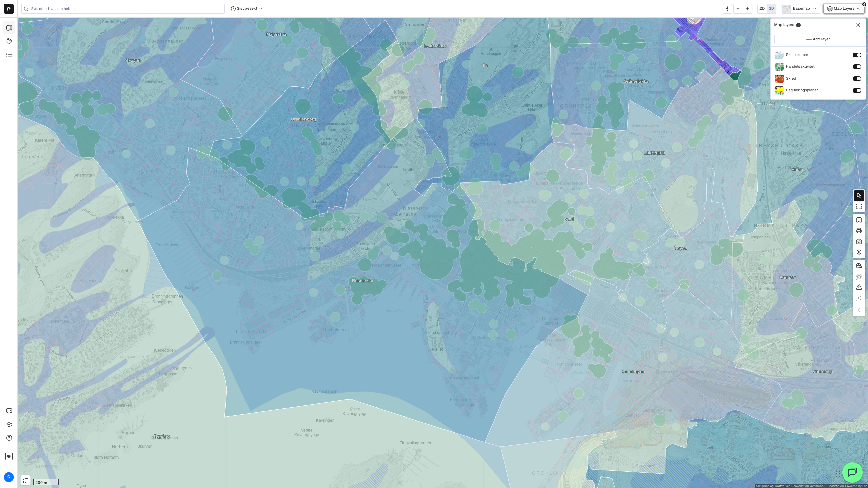
Task: Click the boxed black dot icon in the left sidebar
Action: [9, 456]
